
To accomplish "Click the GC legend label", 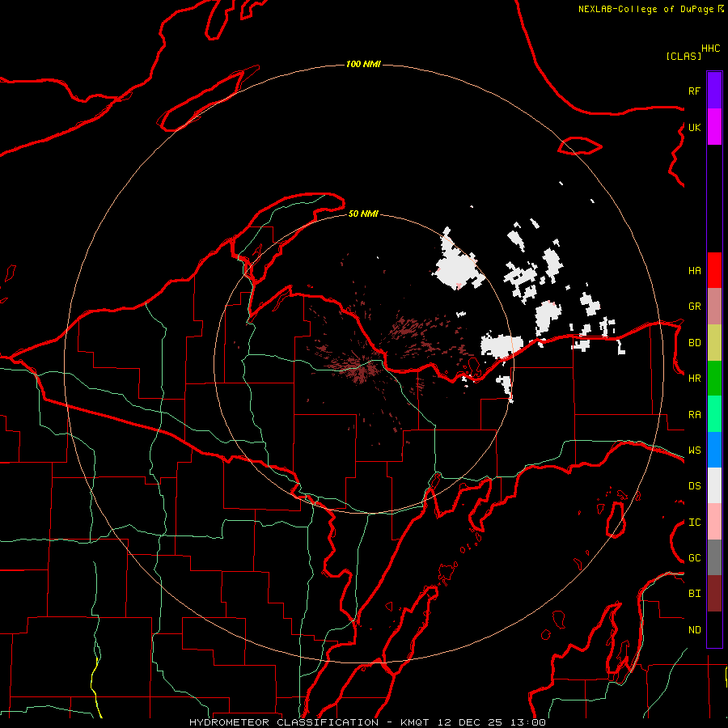I will tap(694, 558).
